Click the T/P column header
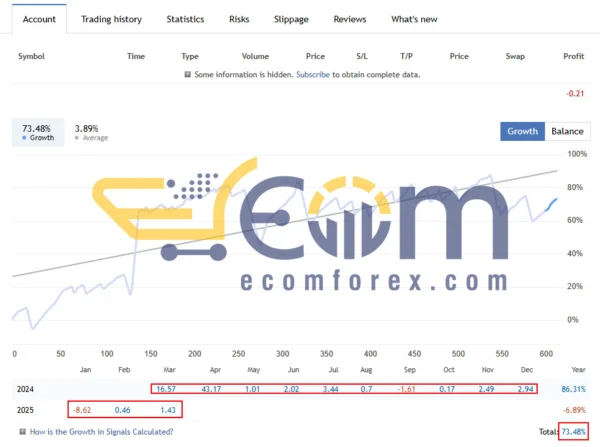Image resolution: width=600 pixels, height=447 pixels. 406,56
